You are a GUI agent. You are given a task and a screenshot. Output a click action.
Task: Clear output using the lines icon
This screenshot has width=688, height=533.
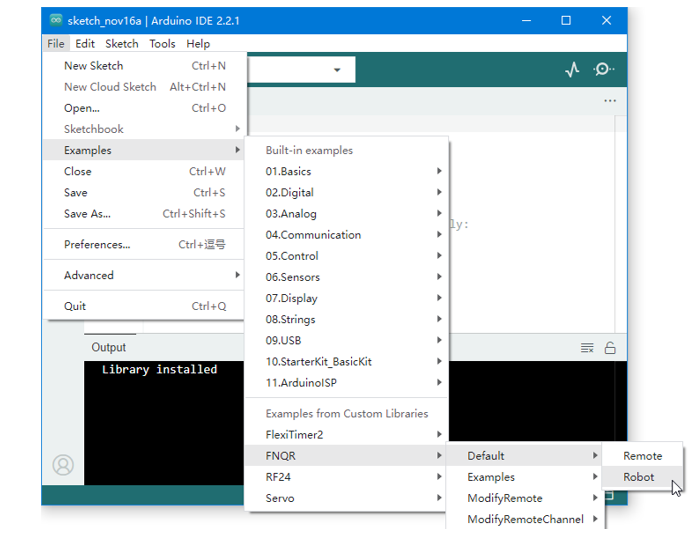click(587, 348)
